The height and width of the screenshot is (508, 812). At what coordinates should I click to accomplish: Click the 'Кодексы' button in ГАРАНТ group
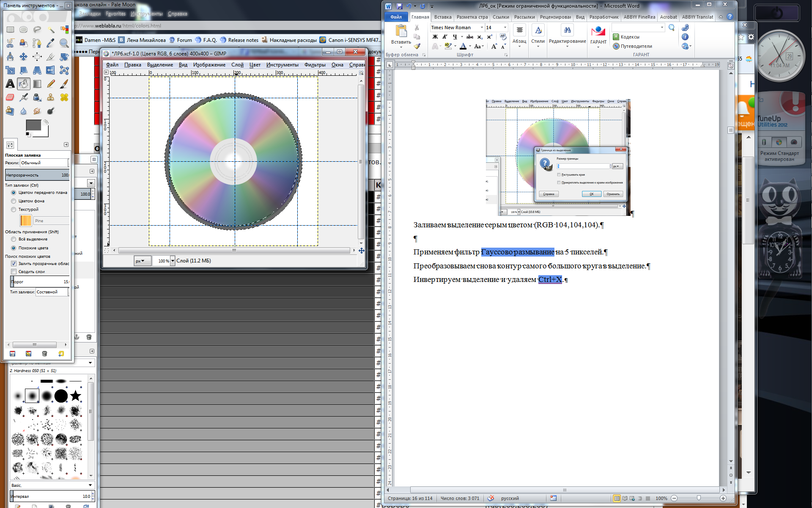626,37
